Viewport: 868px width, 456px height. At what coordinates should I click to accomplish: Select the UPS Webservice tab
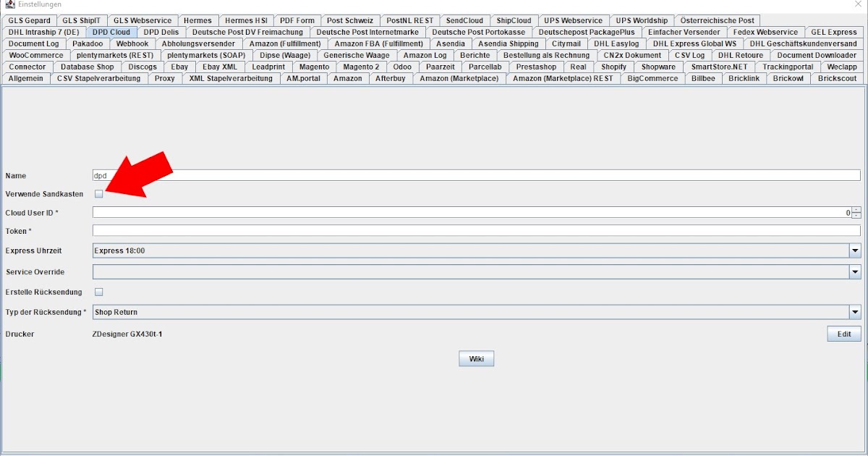click(x=574, y=20)
